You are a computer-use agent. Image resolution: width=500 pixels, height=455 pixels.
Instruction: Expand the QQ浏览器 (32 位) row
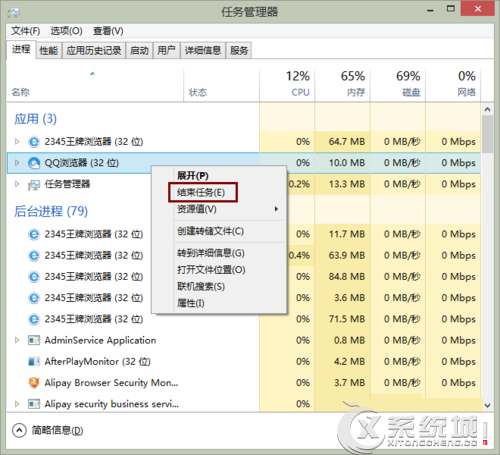(x=17, y=163)
